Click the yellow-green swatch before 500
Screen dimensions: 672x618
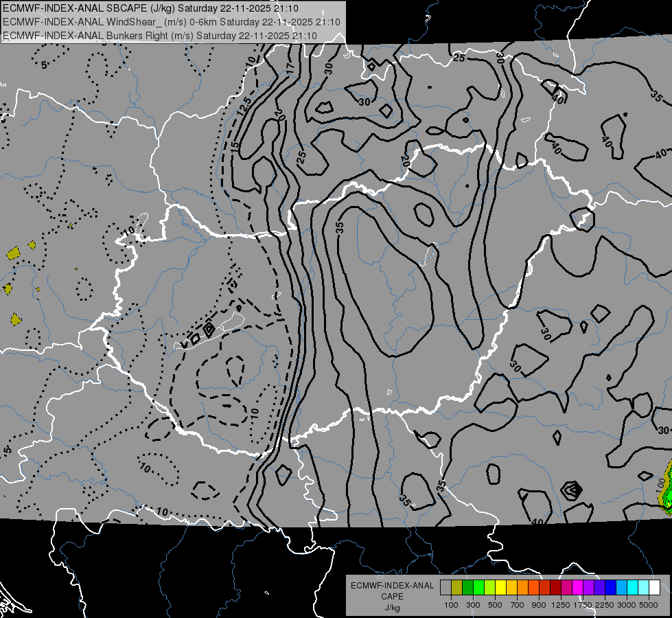[x=489, y=587]
